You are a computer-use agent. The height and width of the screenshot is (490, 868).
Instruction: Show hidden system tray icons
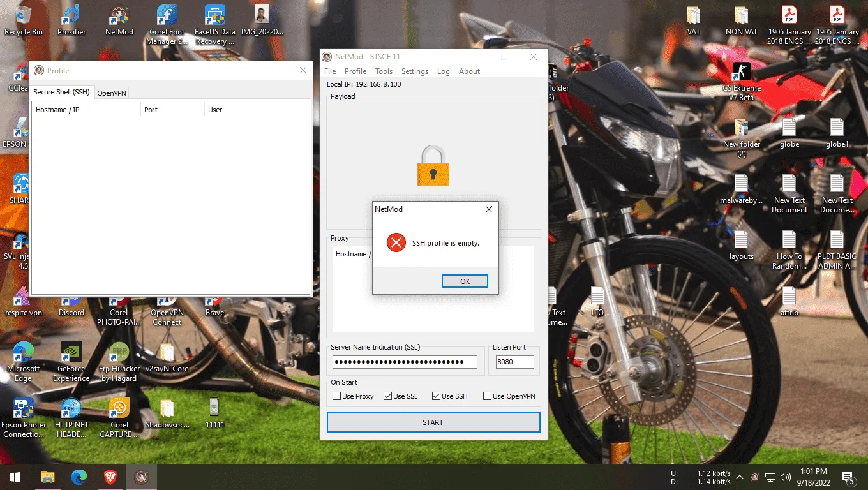click(740, 477)
